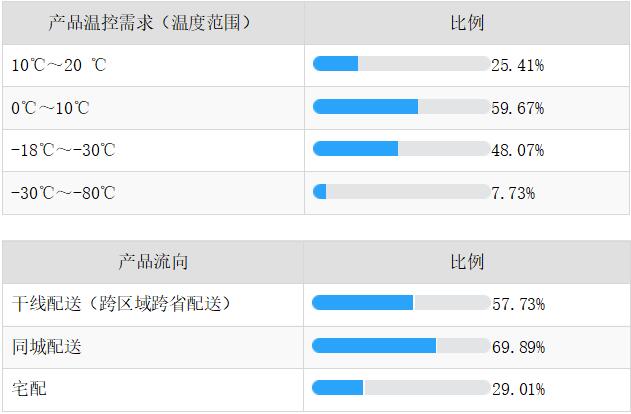Select the 0℃~10℃ row label

tap(50, 108)
